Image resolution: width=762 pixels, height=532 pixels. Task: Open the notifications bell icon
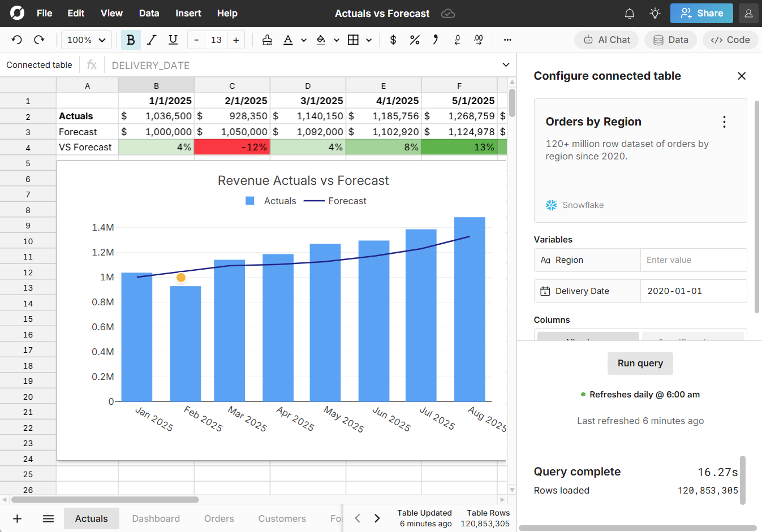(x=629, y=13)
